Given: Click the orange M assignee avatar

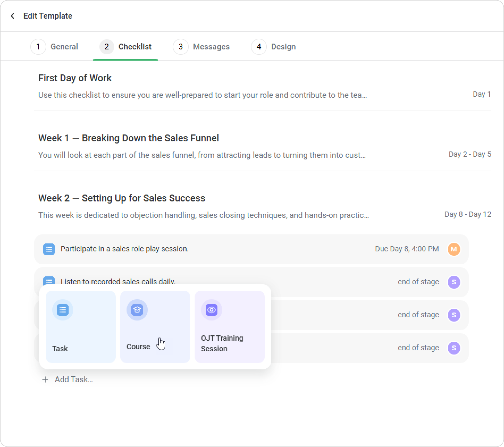Looking at the screenshot, I should (454, 249).
